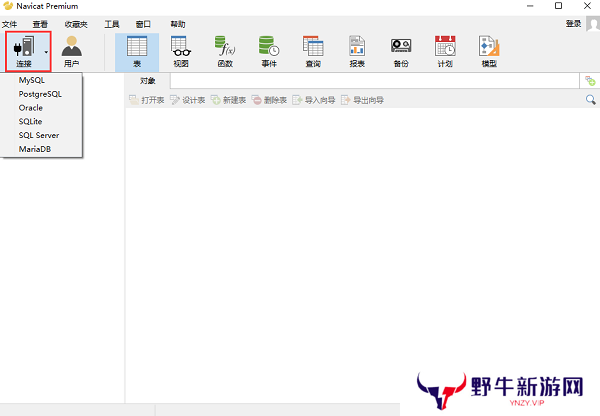Click the Navicat Premium title bar logo
This screenshot has height=416, width=600.
(8, 6)
